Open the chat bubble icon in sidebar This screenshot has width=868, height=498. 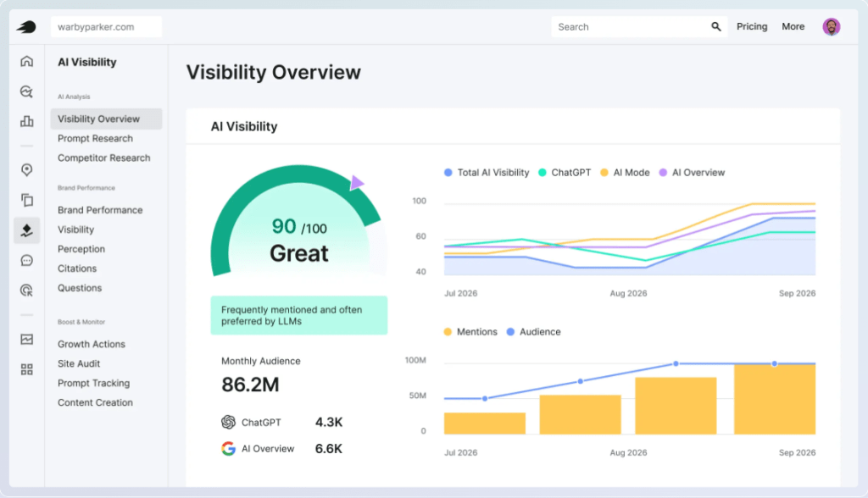point(26,260)
